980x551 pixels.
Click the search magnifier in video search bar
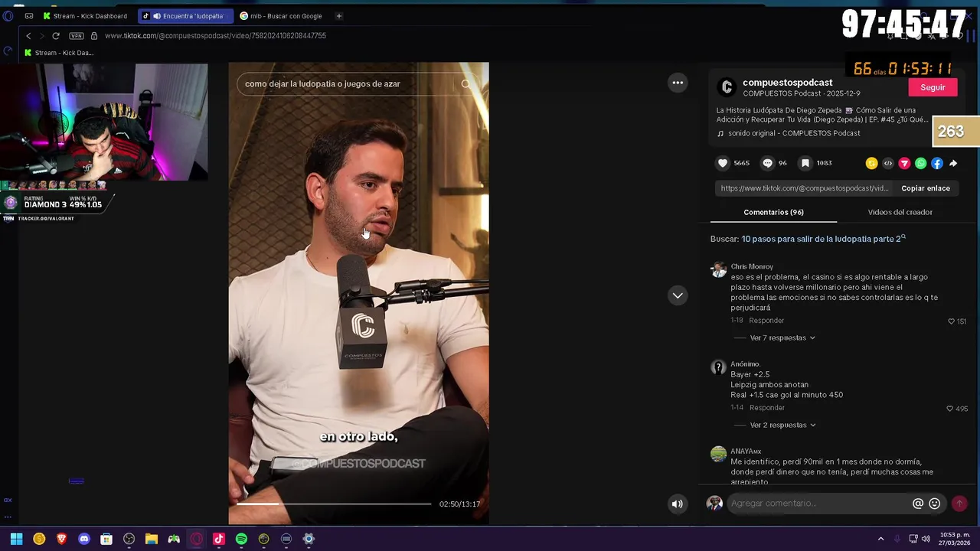tap(465, 84)
